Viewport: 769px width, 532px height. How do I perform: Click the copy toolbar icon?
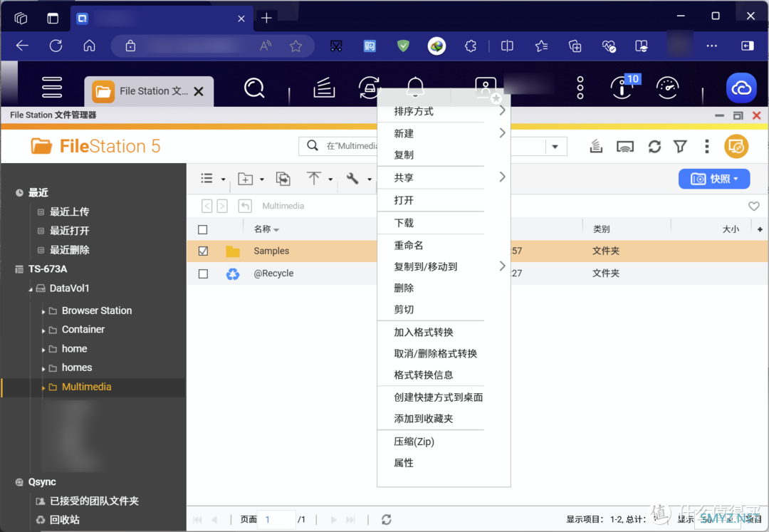[x=283, y=179]
